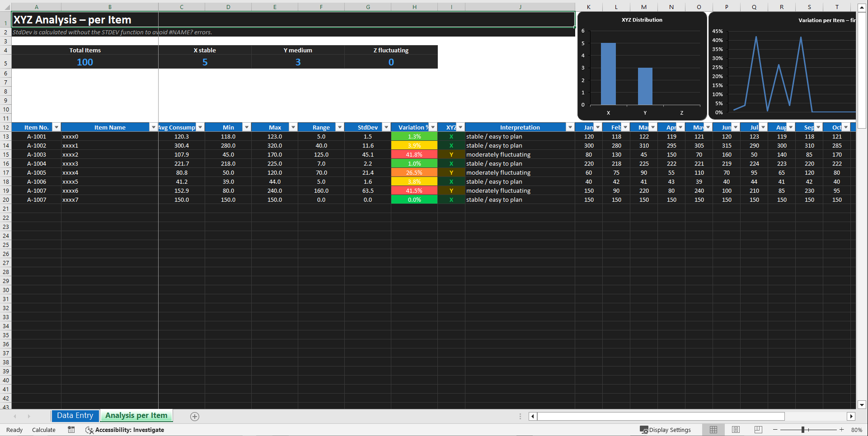
Task: Click Calculate in the status bar
Action: click(x=44, y=430)
